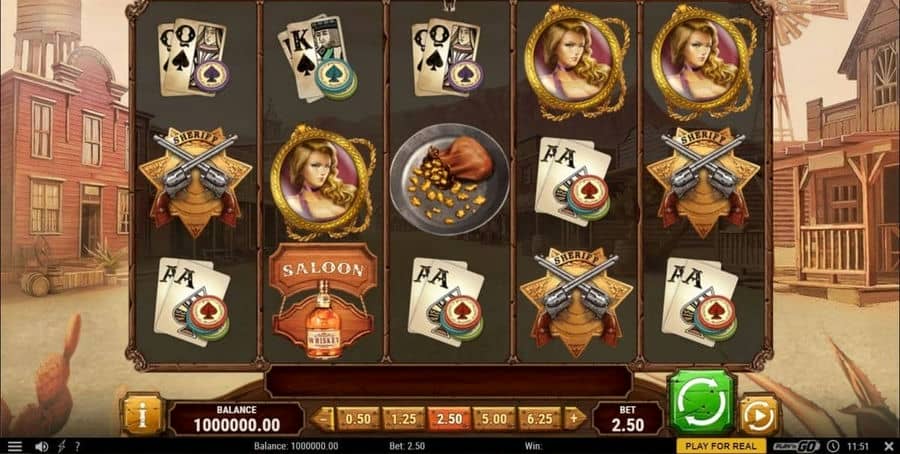
Task: Select the 0.50 bet value
Action: (358, 418)
